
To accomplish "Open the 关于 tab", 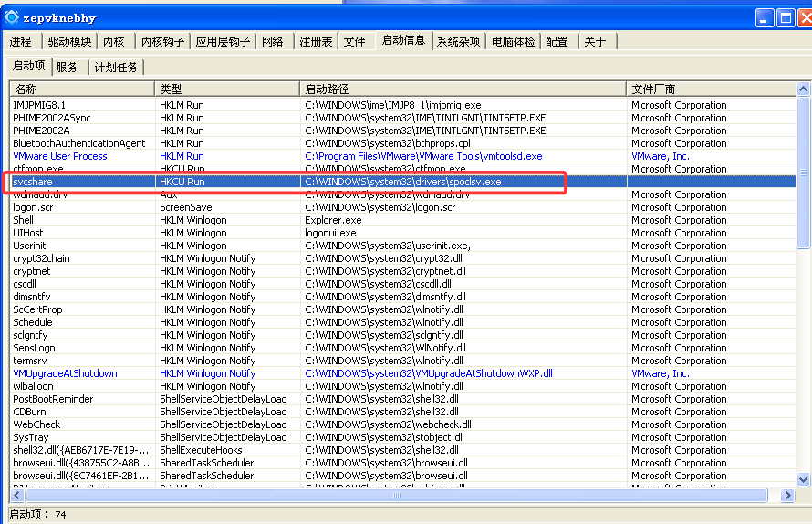I will coord(595,42).
